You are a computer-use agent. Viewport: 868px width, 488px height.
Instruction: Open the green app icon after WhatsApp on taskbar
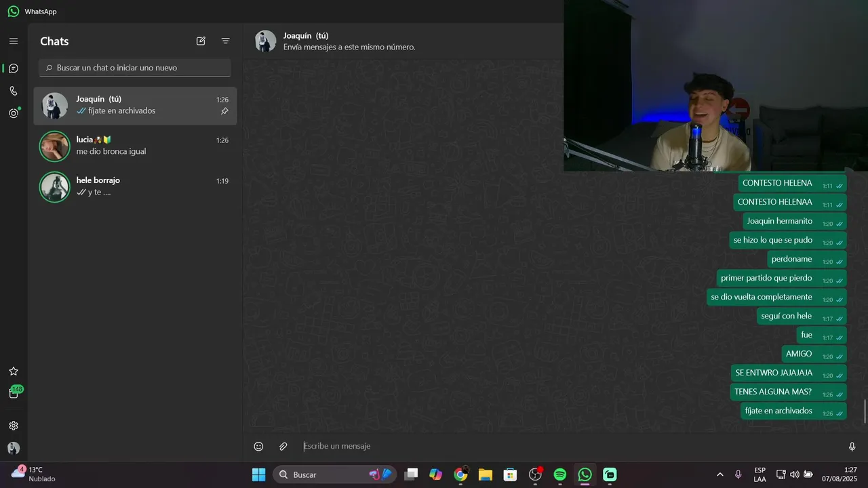(x=610, y=474)
